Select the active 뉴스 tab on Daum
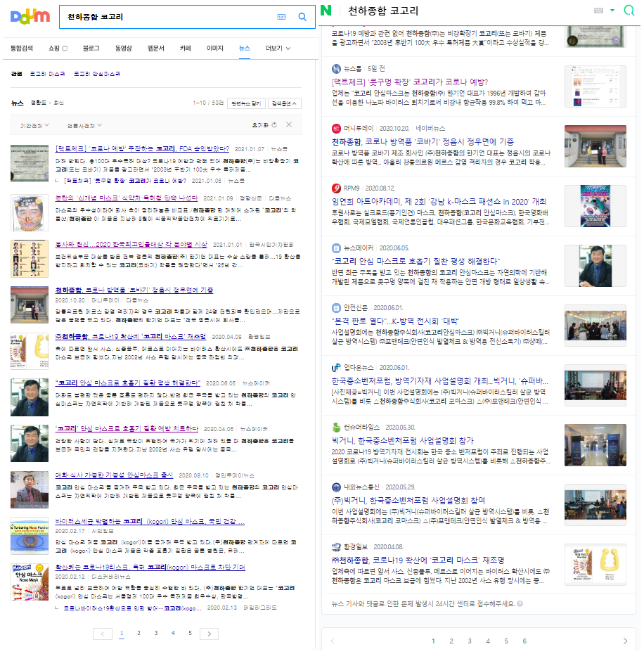This screenshot has width=644, height=654. coord(245,49)
